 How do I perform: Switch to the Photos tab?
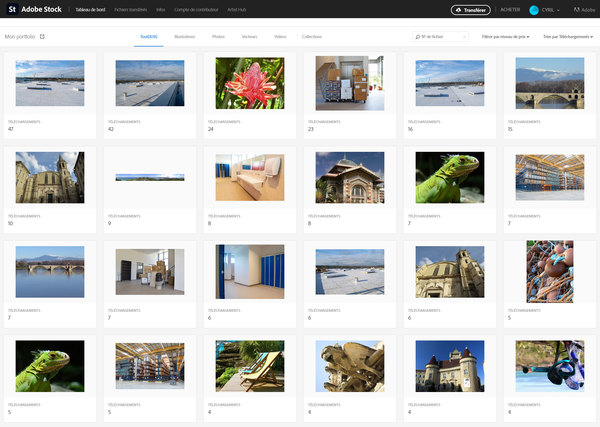(x=218, y=36)
